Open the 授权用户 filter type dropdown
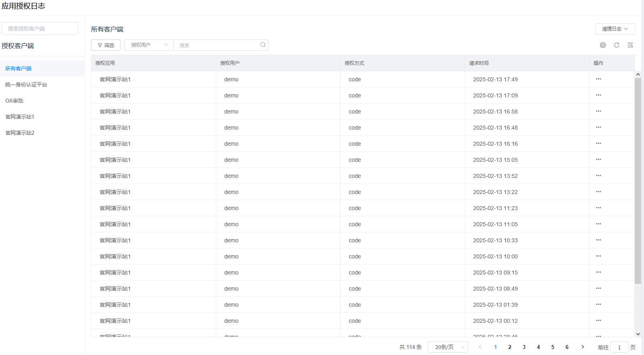The width and height of the screenshot is (644, 355). (149, 45)
